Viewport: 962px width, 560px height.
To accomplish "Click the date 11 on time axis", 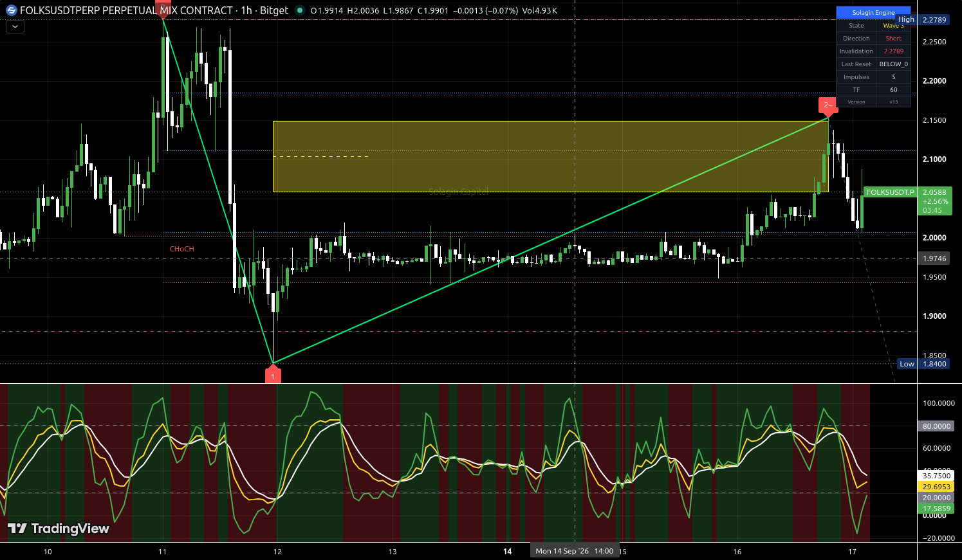I will pyautogui.click(x=162, y=552).
